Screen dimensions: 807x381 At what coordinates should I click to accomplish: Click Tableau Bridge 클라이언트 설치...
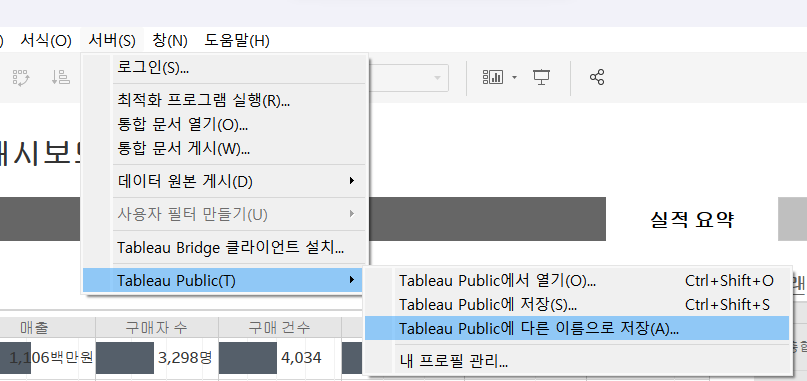pos(224,248)
